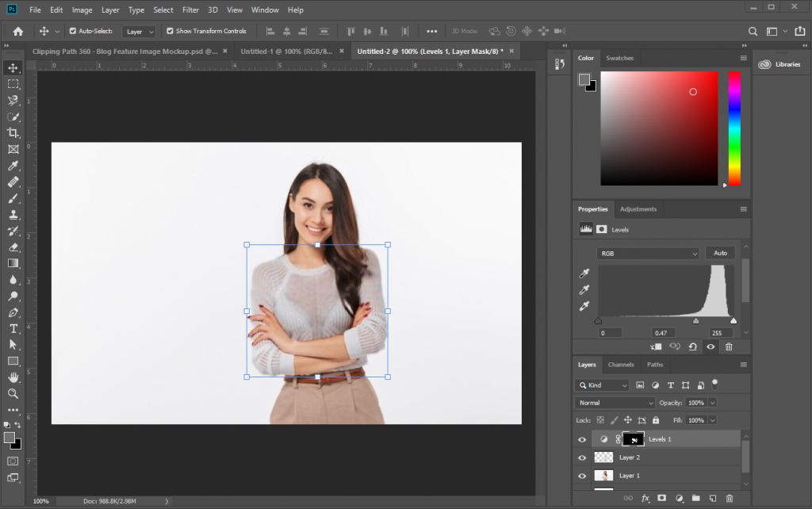
Task: Clip Levels adjustment to layer below
Action: pyautogui.click(x=656, y=347)
